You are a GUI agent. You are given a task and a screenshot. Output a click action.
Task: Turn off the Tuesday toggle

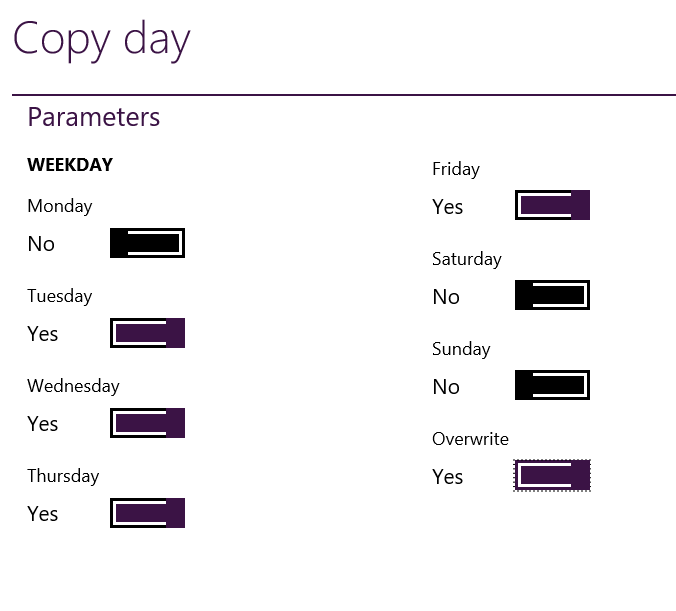147,333
